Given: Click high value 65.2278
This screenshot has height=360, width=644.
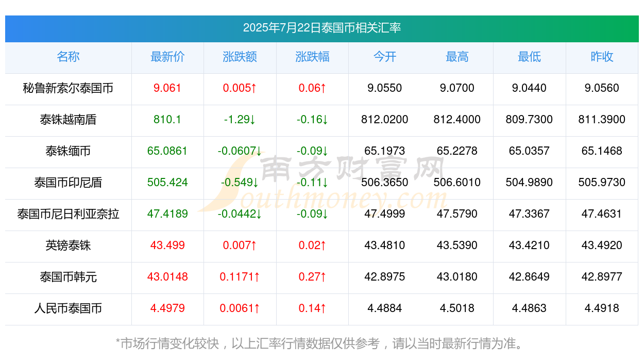Looking at the screenshot, I should click(x=457, y=151).
